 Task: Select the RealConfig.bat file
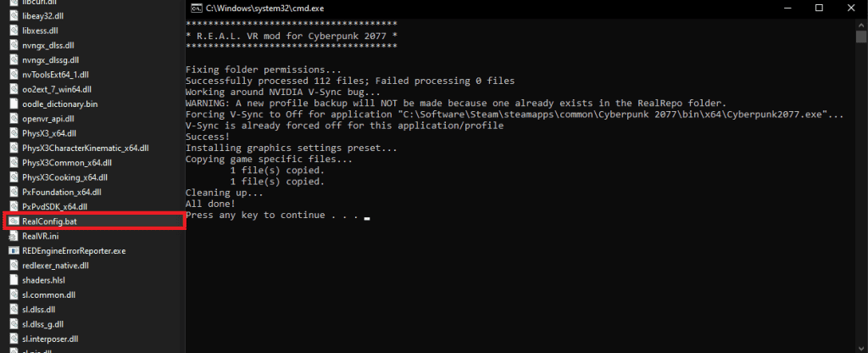point(93,221)
